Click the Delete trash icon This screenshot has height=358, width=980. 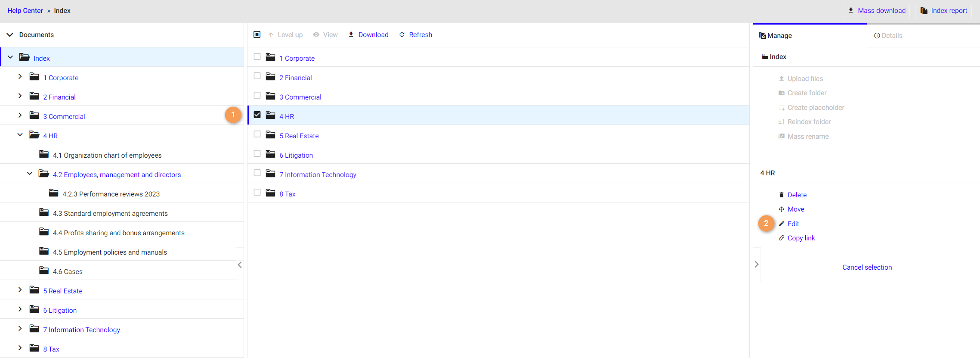(781, 195)
